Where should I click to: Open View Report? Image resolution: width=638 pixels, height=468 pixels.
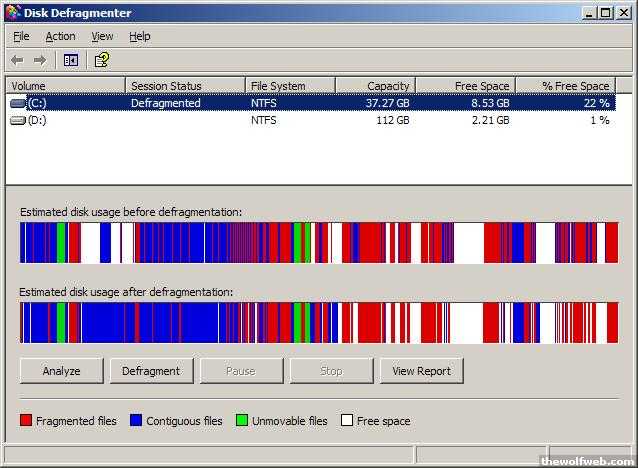[x=422, y=371]
